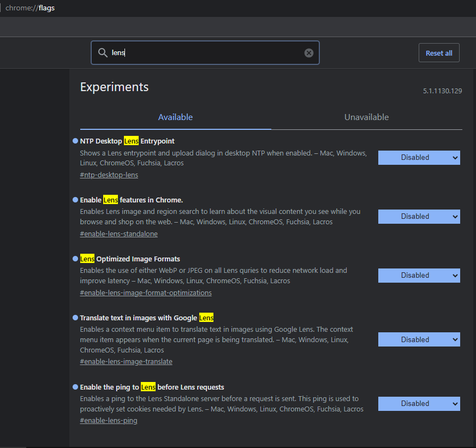Select the NTP Desktop Lens Entrypoint title
The image size is (476, 448).
tap(127, 141)
